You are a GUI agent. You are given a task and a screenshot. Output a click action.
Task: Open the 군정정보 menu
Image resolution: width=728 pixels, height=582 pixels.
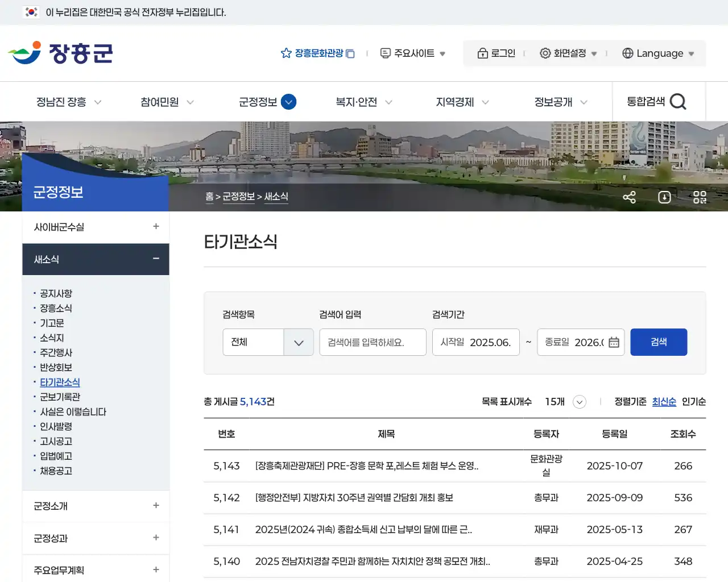coord(258,102)
